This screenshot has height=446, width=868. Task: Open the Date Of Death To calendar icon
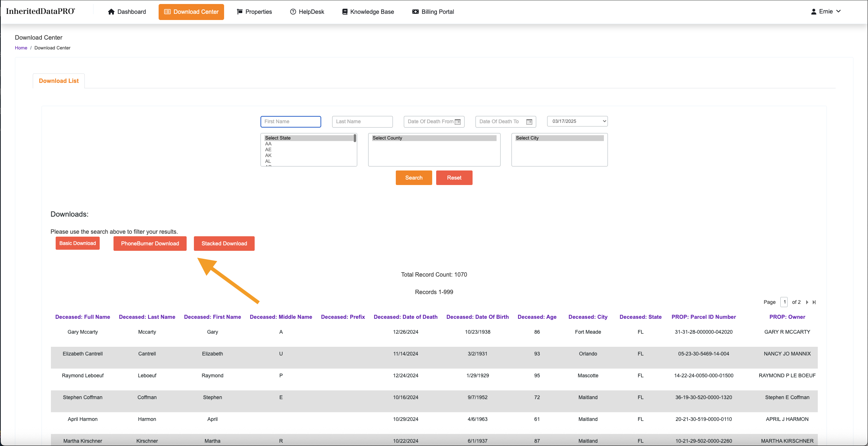[x=529, y=122]
